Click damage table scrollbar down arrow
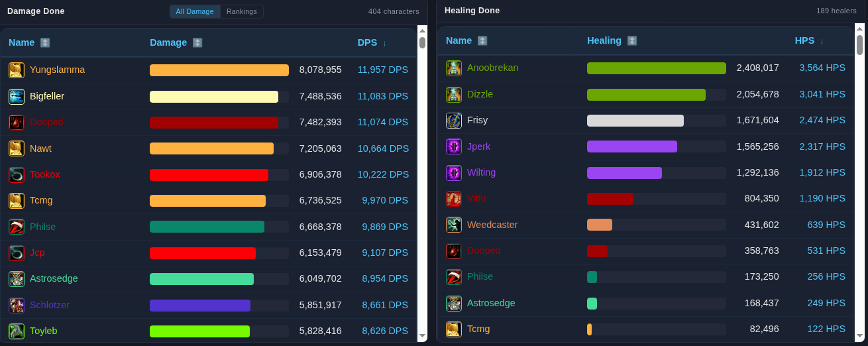The image size is (868, 346). point(422,337)
